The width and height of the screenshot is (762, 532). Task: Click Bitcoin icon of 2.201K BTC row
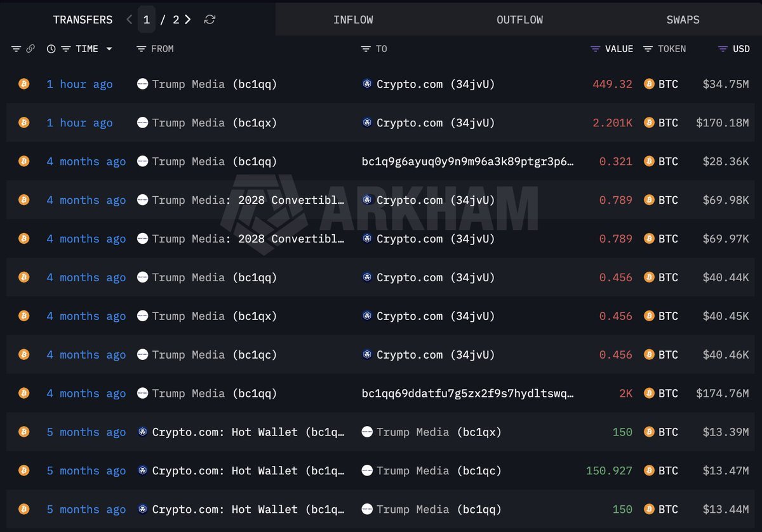click(x=24, y=123)
